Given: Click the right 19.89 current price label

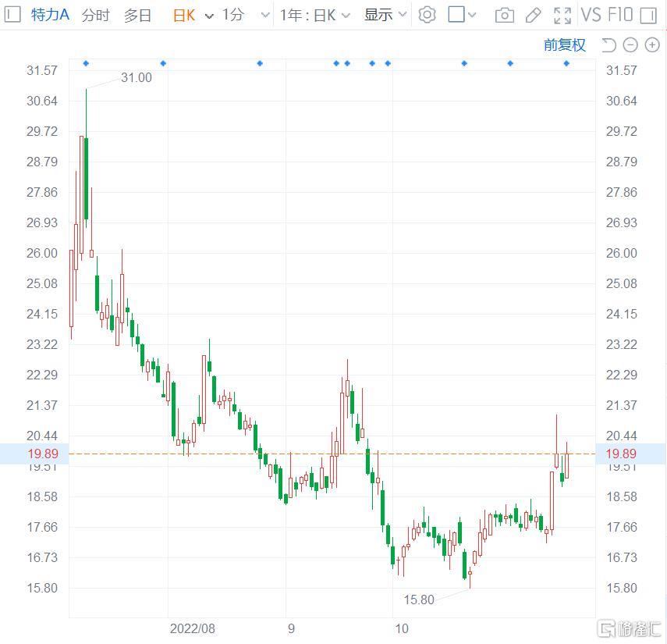Looking at the screenshot, I should coord(621,454).
